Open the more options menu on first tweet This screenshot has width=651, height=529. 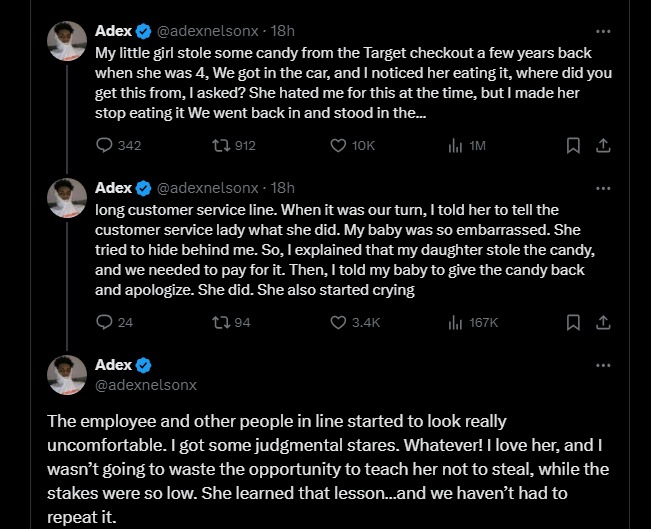click(602, 31)
